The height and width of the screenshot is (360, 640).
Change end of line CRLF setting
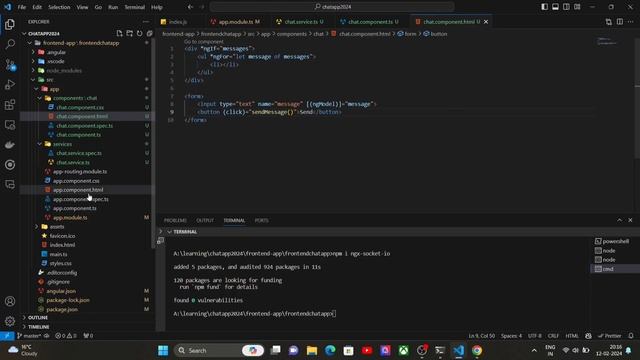pos(553,336)
